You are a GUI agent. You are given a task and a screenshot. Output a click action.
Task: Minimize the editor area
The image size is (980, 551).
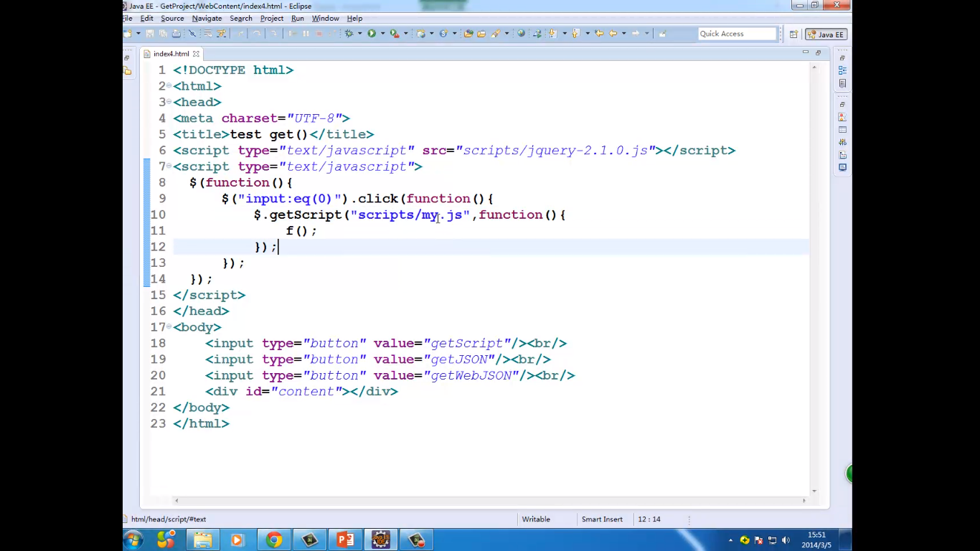[x=806, y=52]
